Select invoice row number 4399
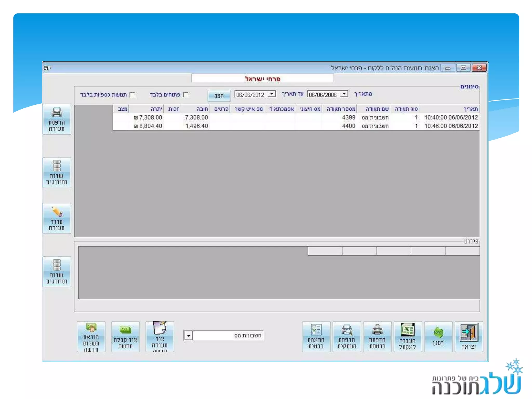Screen dimensions: 532x399 (x=348, y=117)
